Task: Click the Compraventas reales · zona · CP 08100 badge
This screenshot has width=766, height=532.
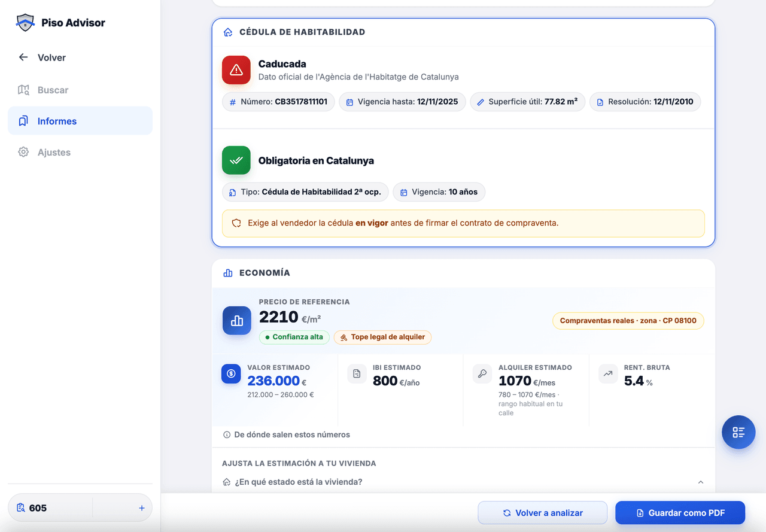Action: click(x=628, y=321)
